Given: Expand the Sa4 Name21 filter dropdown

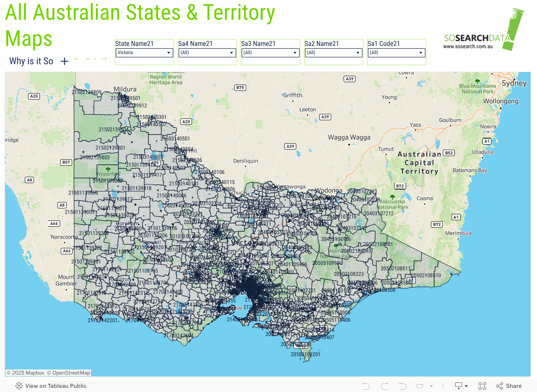Looking at the screenshot, I should pyautogui.click(x=207, y=52).
